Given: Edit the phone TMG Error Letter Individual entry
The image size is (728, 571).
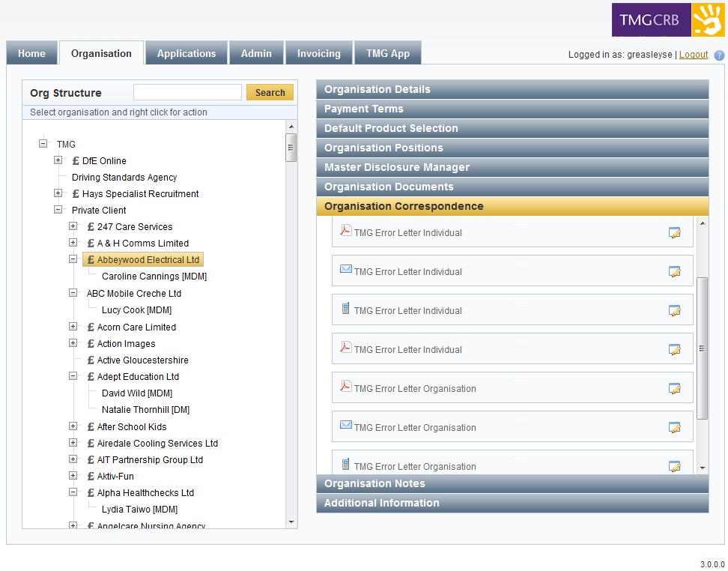Looking at the screenshot, I should coord(674,311).
